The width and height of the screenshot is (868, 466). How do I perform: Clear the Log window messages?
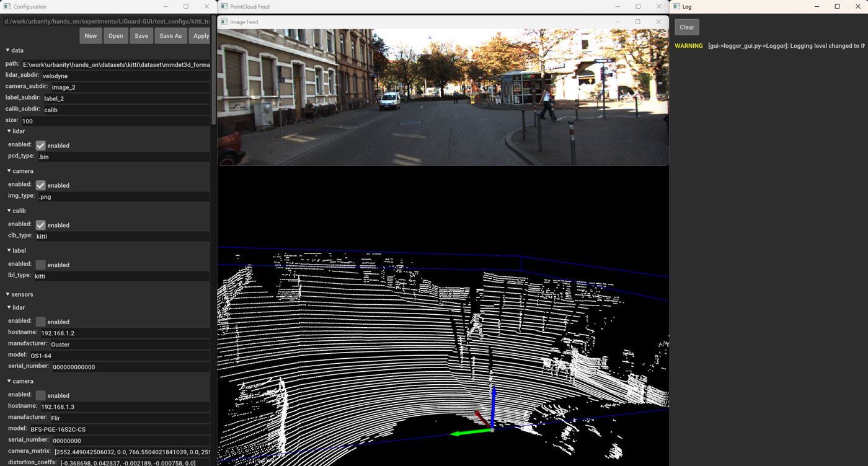[x=687, y=27]
